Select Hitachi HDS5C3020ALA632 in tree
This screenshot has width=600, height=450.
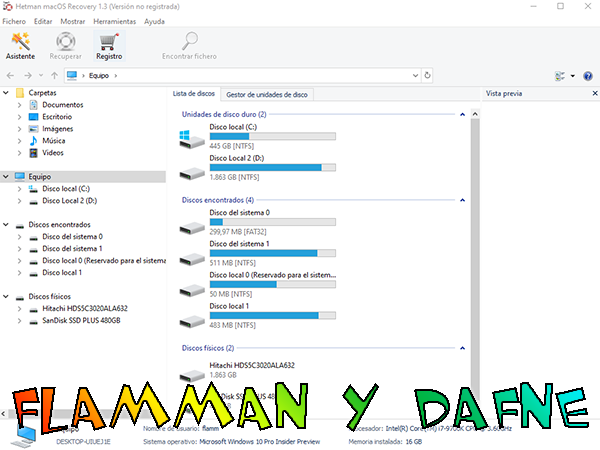pyautogui.click(x=85, y=308)
